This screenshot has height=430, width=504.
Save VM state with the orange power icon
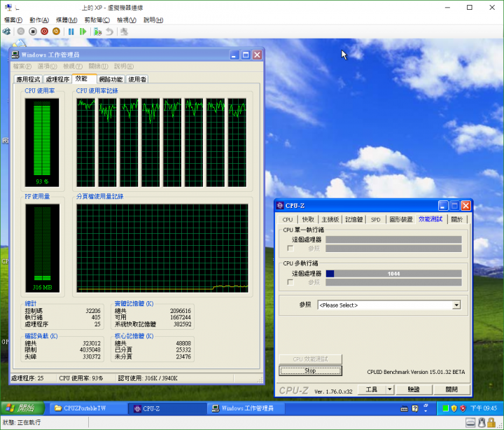click(x=56, y=32)
